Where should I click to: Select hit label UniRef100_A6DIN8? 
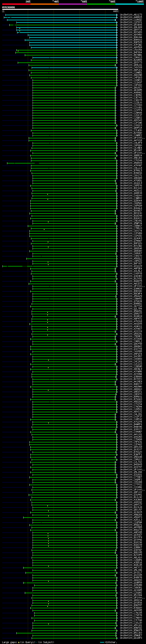131,75
